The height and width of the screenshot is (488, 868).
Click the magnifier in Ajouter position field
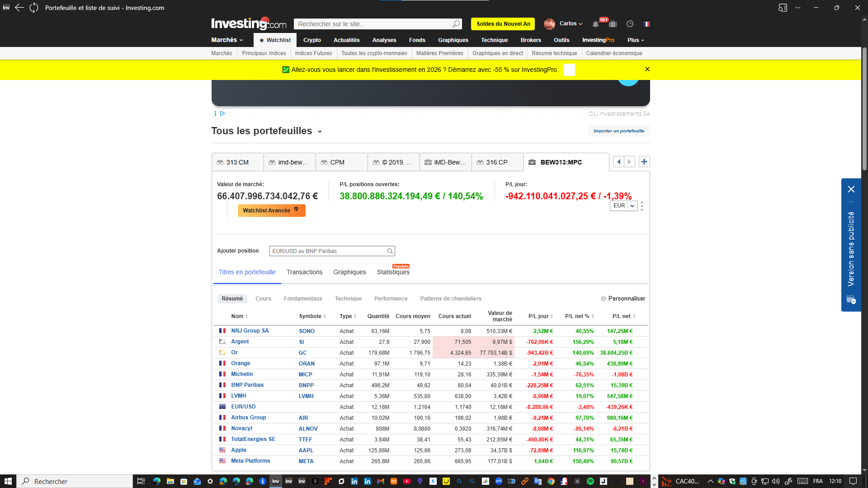tap(390, 251)
